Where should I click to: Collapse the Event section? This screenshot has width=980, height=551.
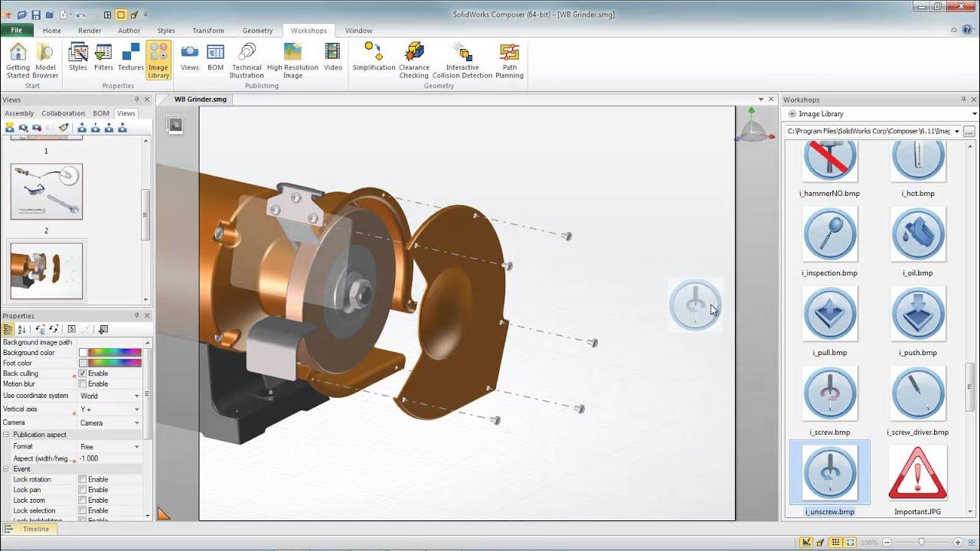6,469
